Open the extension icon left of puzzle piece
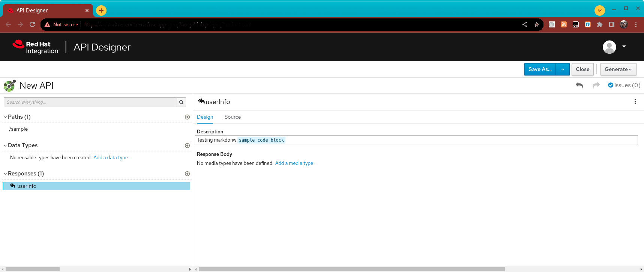644x272 pixels. pyautogui.click(x=588, y=24)
